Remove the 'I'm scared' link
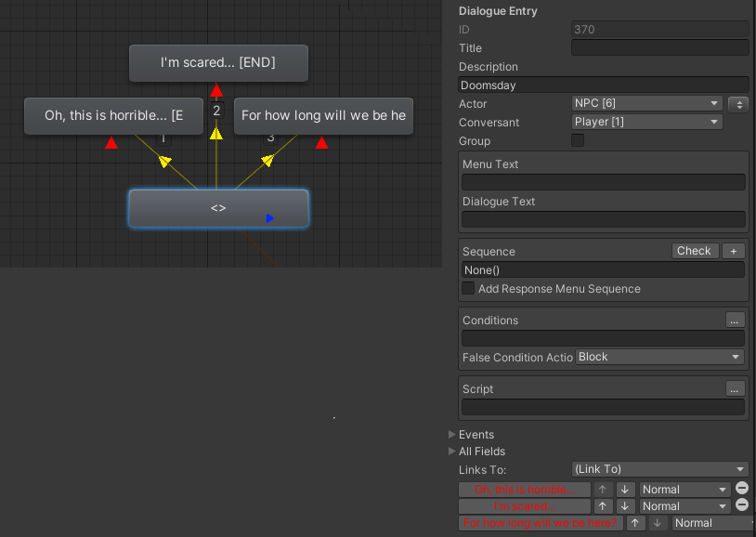Viewport: 756px width, 537px height. click(741, 505)
